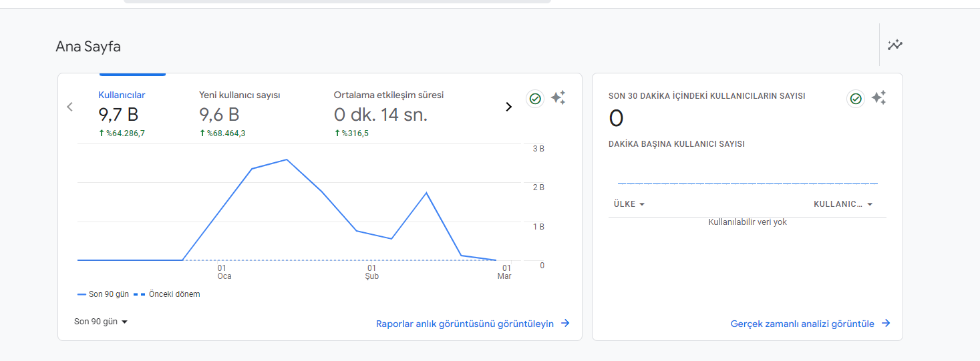Click the highest peak of the users line chart

[x=287, y=159]
